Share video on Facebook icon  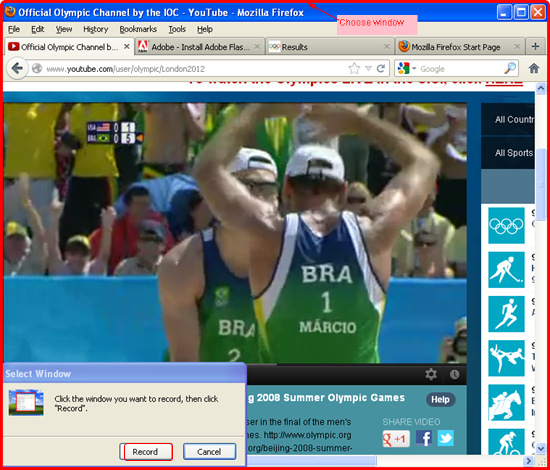[x=424, y=438]
